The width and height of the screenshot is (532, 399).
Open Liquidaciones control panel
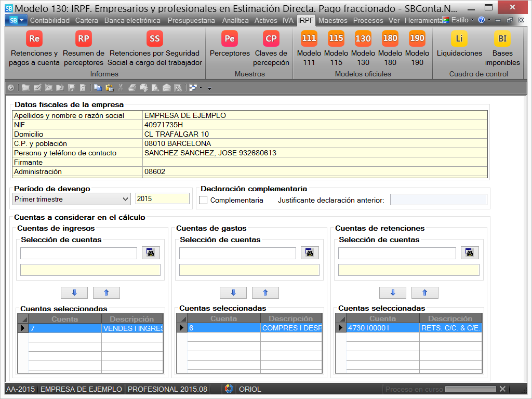point(459,39)
